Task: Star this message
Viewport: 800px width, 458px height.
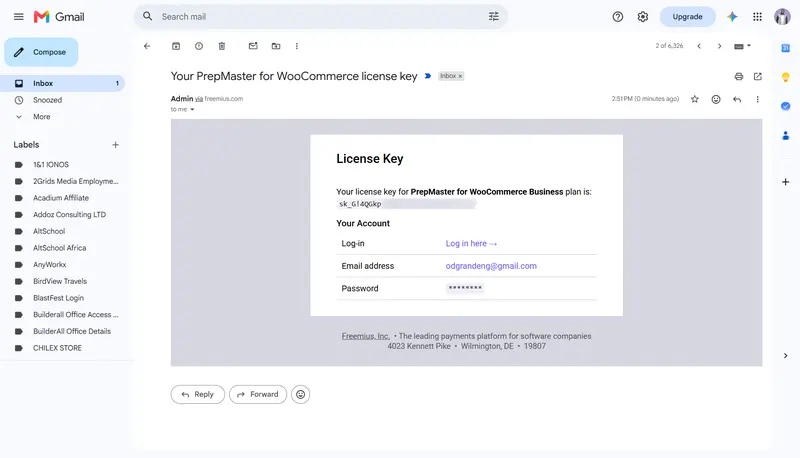Action: pos(694,99)
